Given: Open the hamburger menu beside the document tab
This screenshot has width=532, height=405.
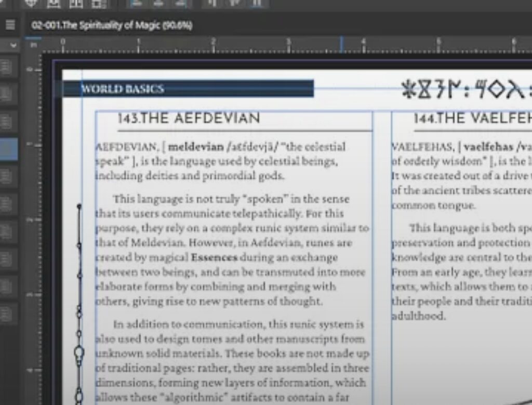Looking at the screenshot, I should (10, 25).
